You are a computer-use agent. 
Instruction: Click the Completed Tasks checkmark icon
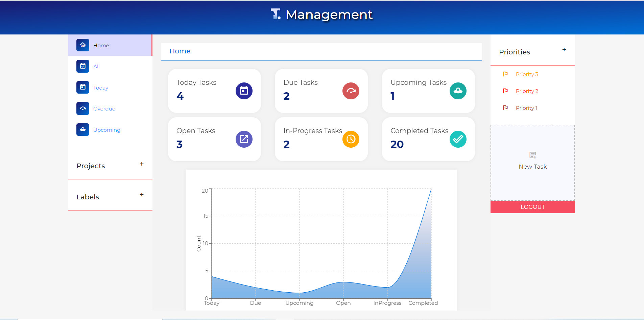coord(458,139)
